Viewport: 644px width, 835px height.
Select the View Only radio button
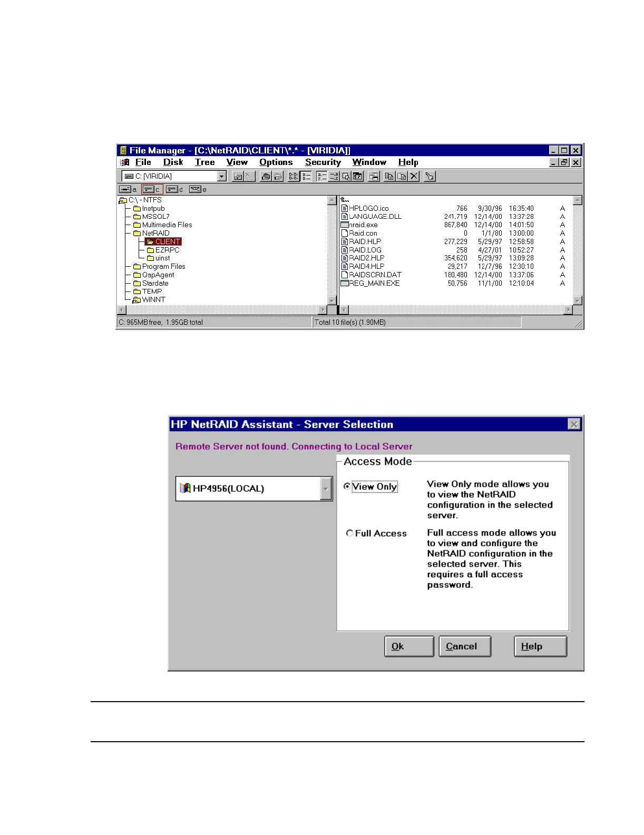(347, 487)
